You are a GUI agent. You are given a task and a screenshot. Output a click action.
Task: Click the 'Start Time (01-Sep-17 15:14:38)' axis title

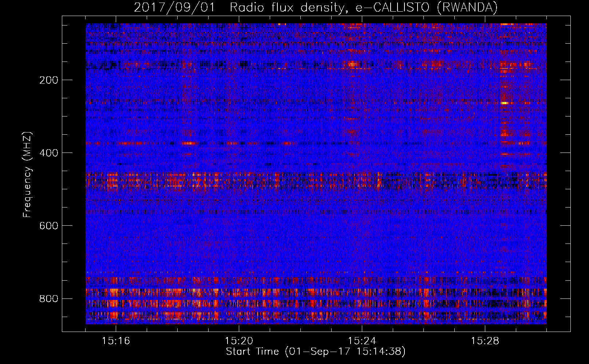point(316,352)
